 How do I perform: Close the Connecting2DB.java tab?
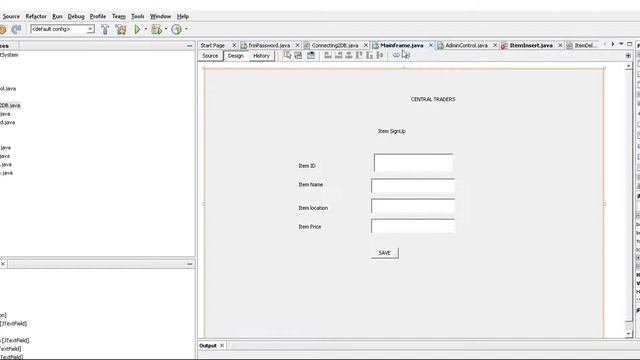[x=366, y=45]
